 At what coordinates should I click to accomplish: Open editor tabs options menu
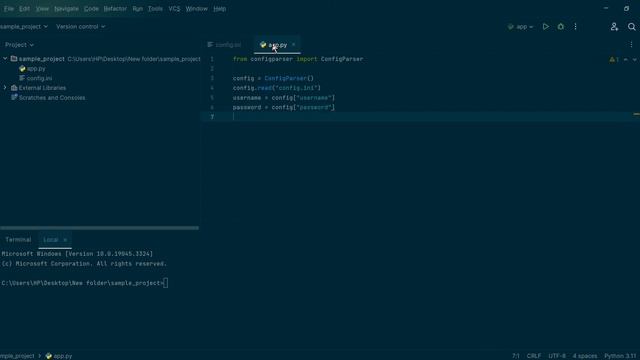(631, 45)
